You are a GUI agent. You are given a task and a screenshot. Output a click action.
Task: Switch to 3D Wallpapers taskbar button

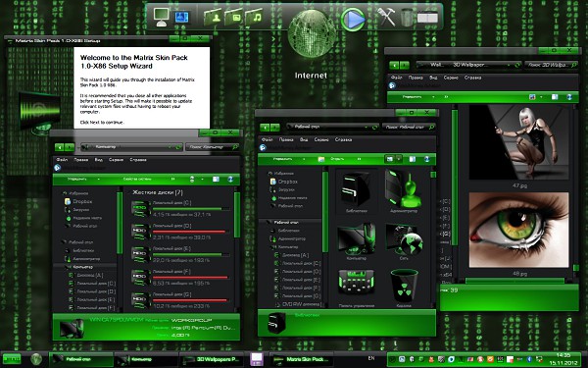(212, 360)
